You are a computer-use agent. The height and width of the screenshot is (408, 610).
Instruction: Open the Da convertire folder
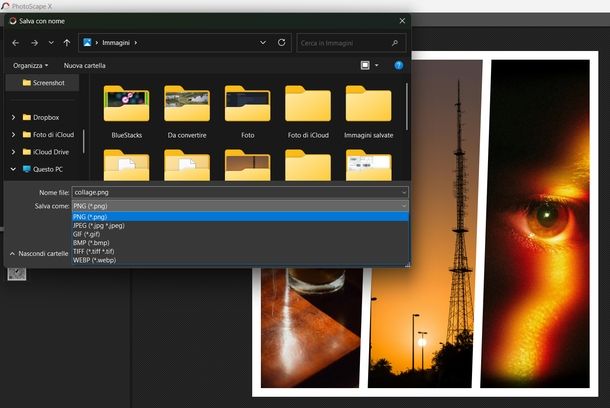tap(187, 112)
